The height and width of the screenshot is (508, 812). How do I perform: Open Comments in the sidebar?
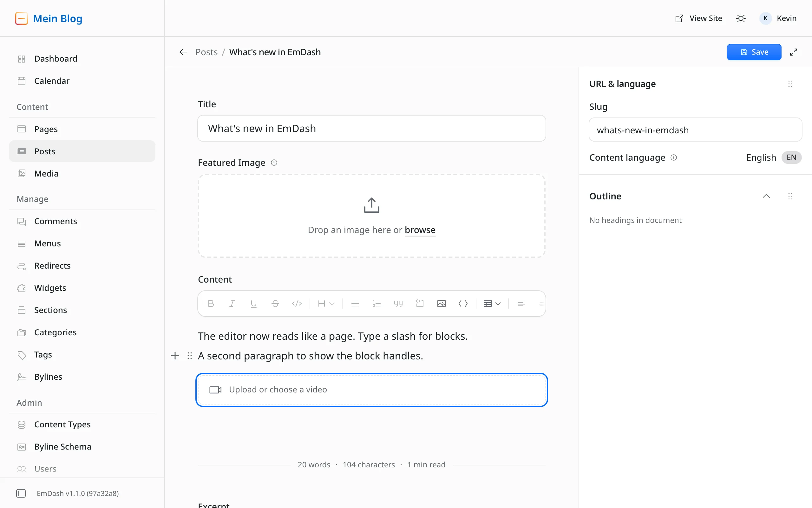(x=82, y=221)
